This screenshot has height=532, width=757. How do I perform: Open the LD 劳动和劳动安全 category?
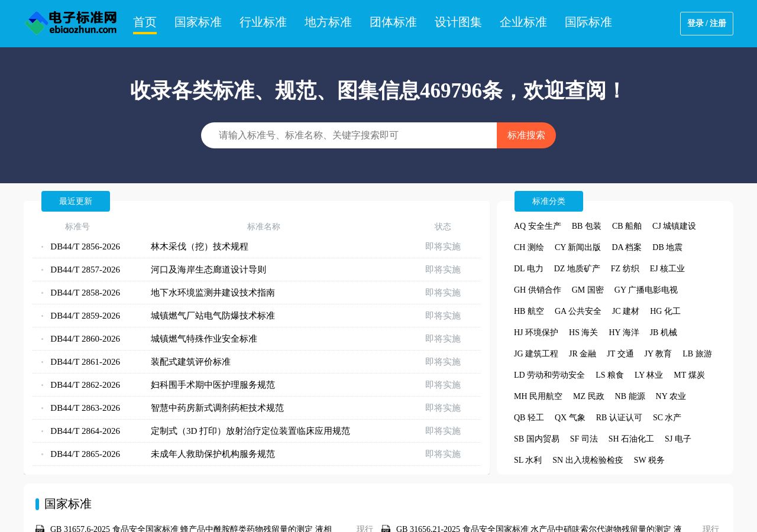click(x=549, y=375)
